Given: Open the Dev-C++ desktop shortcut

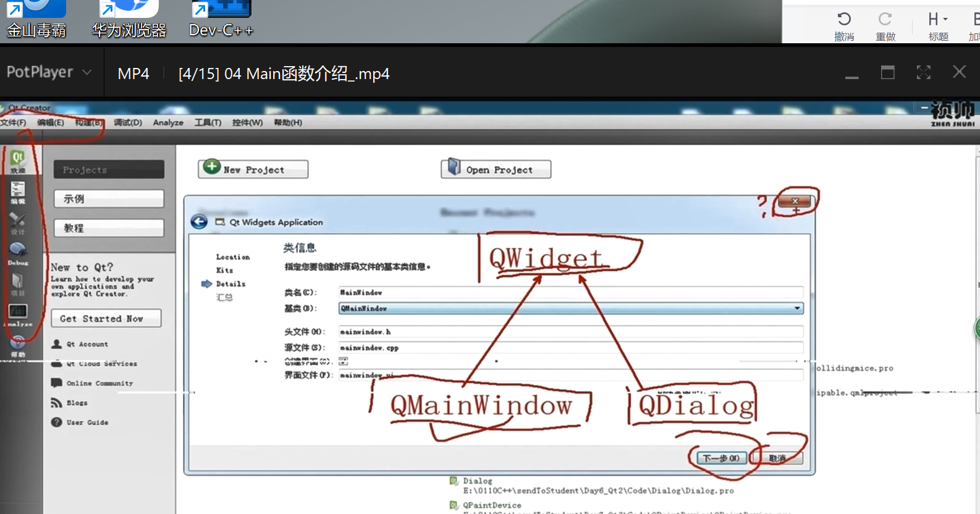Looking at the screenshot, I should pos(221,19).
